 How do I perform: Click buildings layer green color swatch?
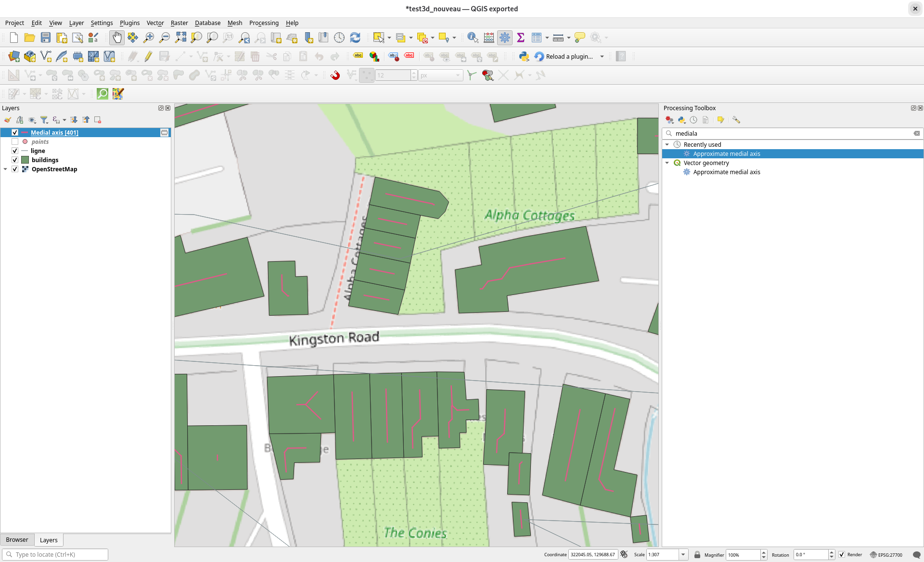click(x=25, y=160)
